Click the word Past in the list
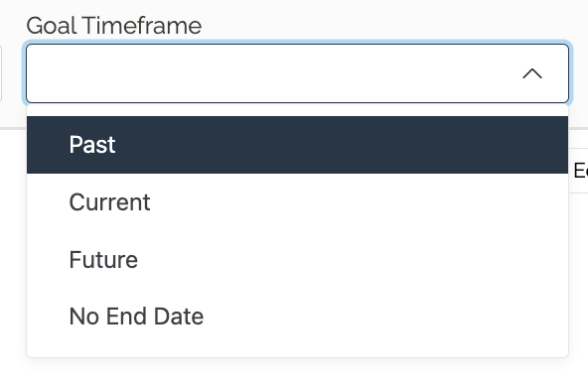The image size is (588, 385). (x=92, y=145)
